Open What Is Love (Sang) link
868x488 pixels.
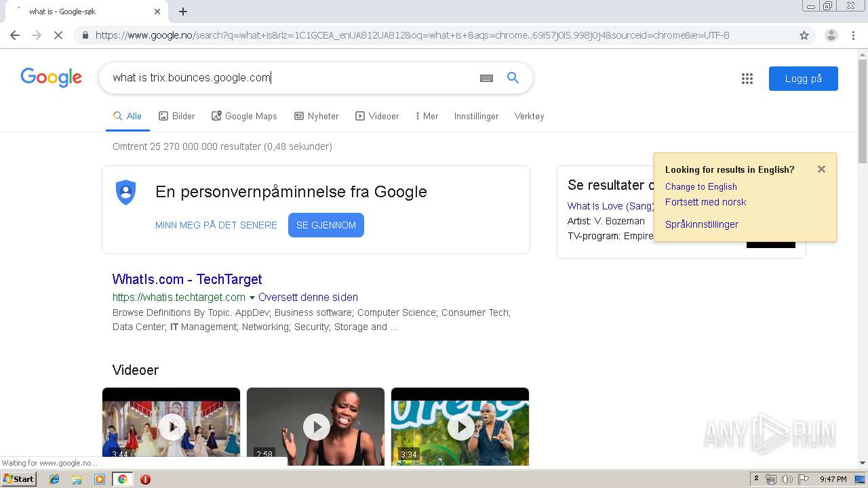point(610,206)
